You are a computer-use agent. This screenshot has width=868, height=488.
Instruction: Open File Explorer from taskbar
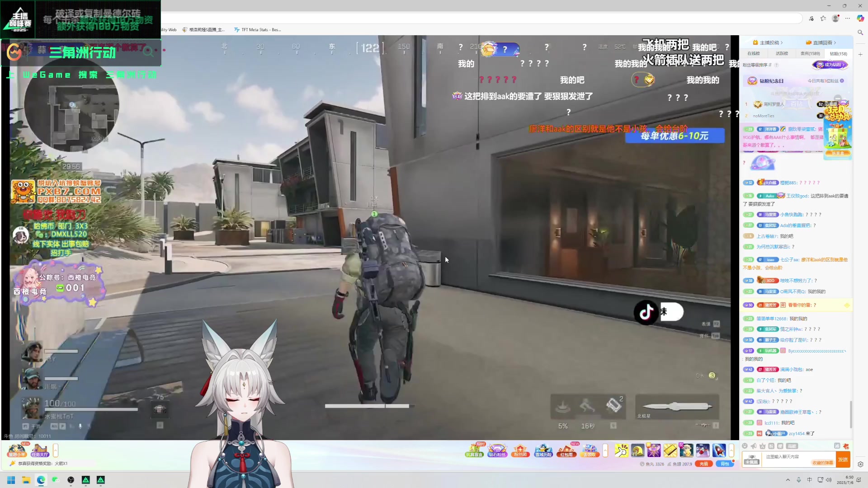(x=26, y=480)
